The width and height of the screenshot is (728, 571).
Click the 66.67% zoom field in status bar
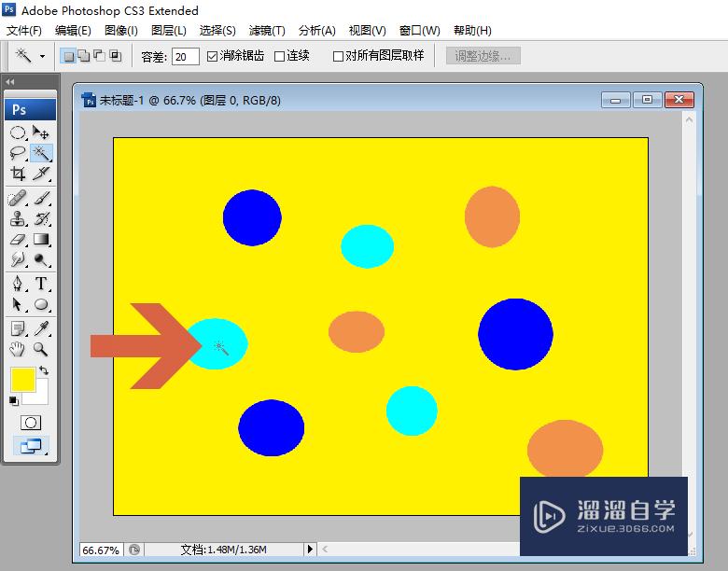(x=100, y=550)
